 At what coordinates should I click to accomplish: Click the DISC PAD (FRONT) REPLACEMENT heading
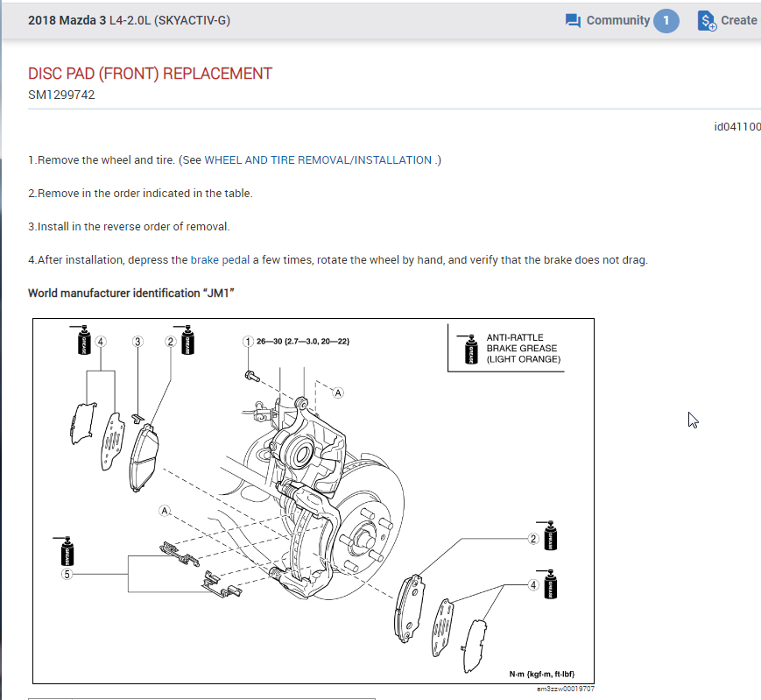pos(150,74)
